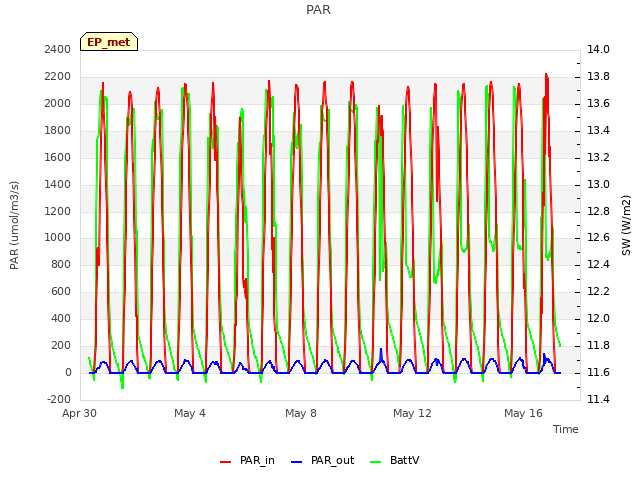Click the PAR_out spike near May 11
Screen dimensions: 640x480
[381, 350]
